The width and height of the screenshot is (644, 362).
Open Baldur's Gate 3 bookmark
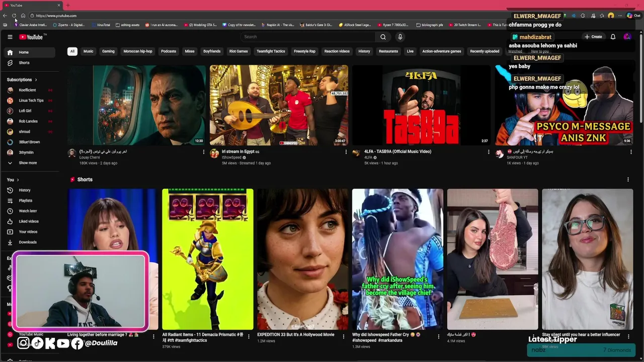pyautogui.click(x=316, y=25)
